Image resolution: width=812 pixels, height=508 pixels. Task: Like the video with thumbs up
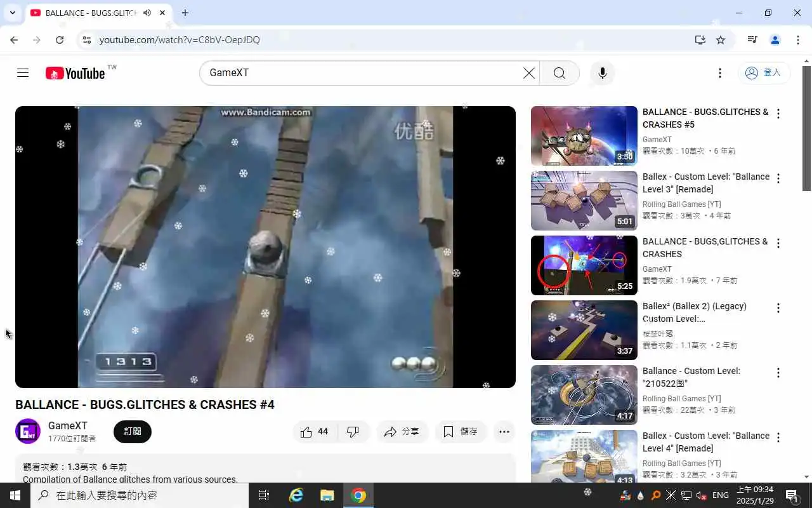tap(315, 432)
